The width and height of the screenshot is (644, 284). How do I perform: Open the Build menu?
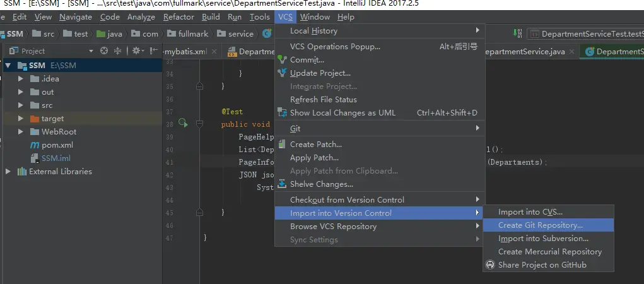pyautogui.click(x=211, y=17)
